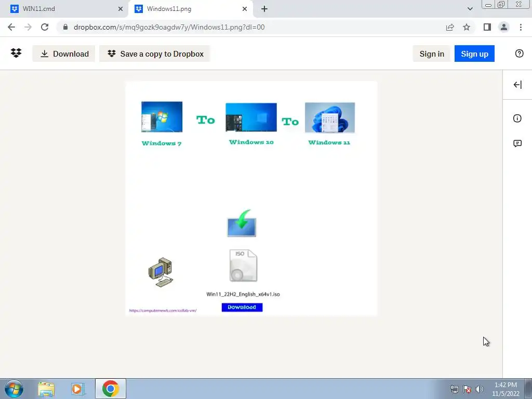Click the Sign up button
Viewport: 532px width, 399px height.
(474, 54)
